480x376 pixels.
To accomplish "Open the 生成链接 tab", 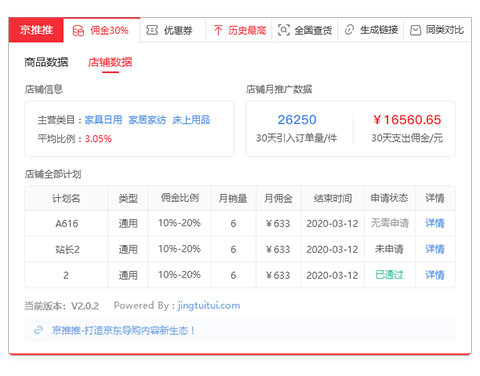I will click(371, 30).
